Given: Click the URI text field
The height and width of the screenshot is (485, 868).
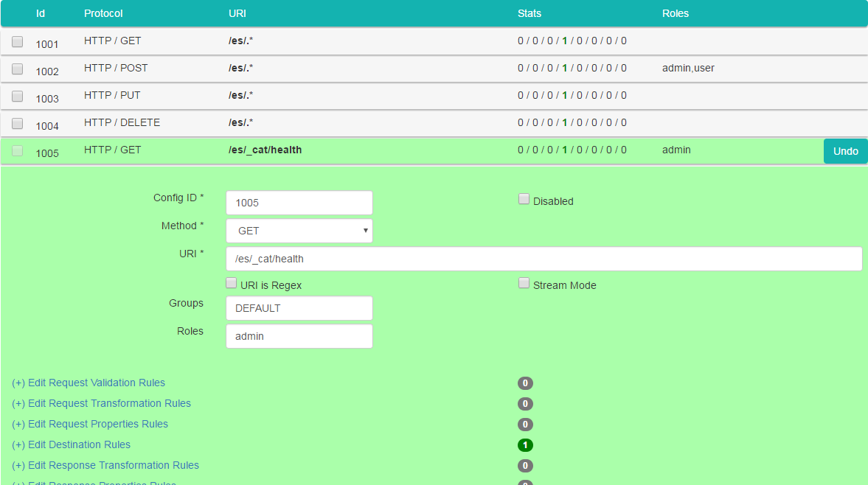Looking at the screenshot, I should pos(544,259).
